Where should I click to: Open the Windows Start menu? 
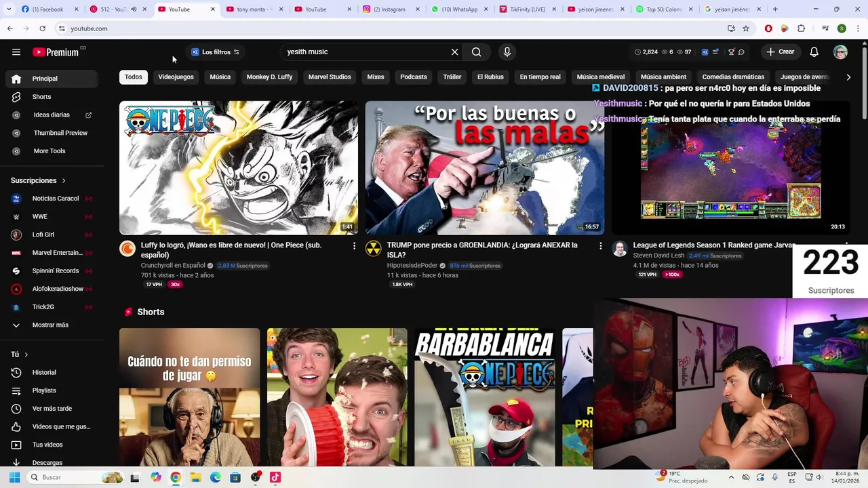coord(14,477)
